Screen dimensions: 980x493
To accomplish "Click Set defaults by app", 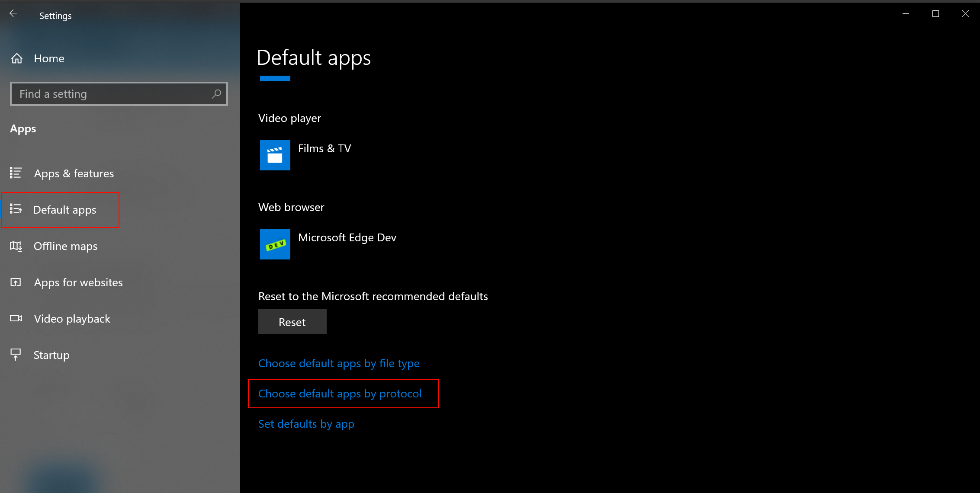I will (x=306, y=424).
